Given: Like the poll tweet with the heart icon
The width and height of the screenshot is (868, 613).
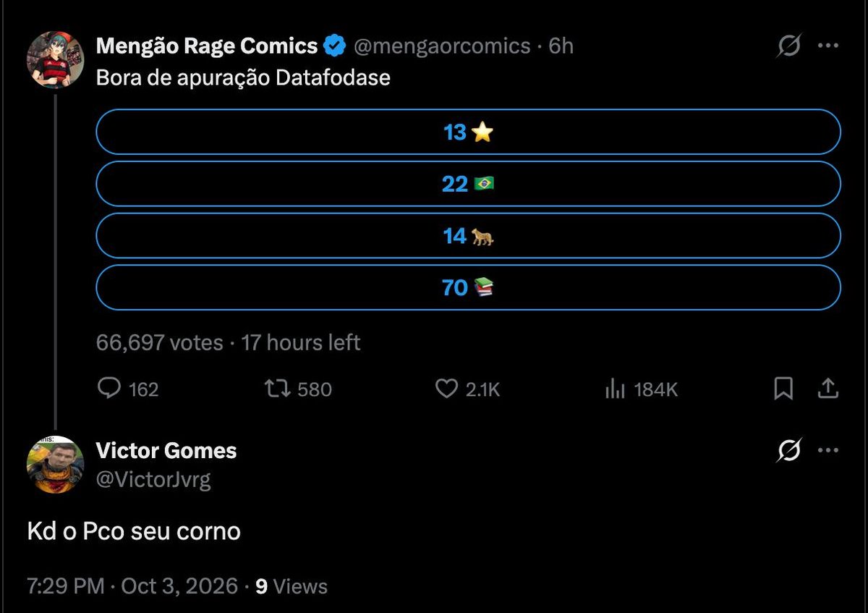Looking at the screenshot, I should [x=446, y=389].
